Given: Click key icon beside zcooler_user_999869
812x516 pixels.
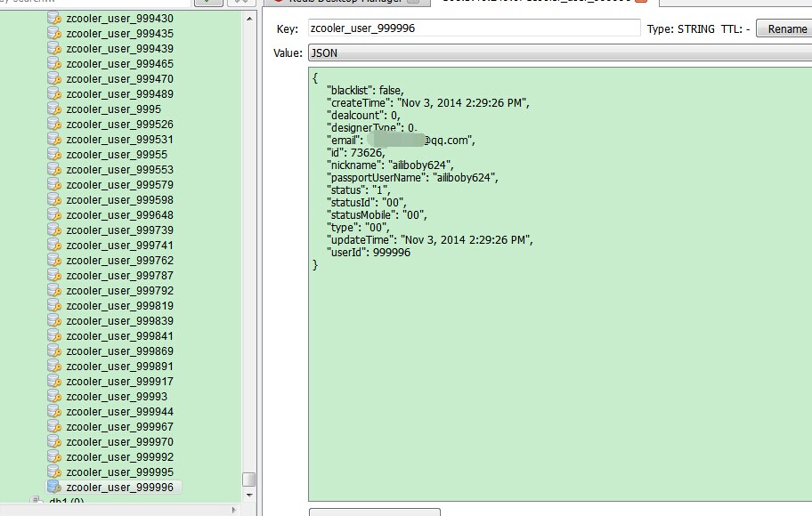Looking at the screenshot, I should 54,351.
